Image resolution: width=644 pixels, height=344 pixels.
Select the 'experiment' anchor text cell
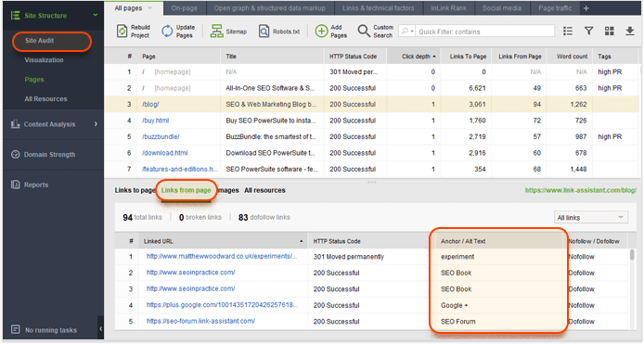pos(457,257)
